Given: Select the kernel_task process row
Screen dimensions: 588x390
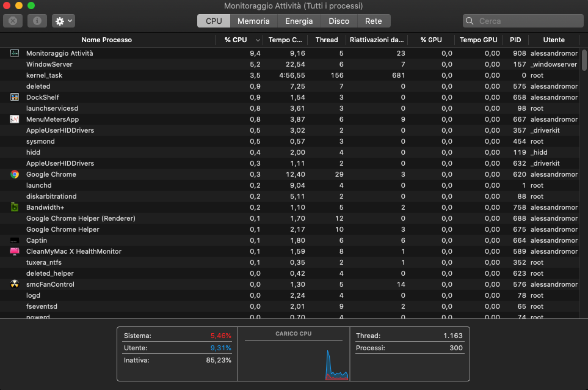Looking at the screenshot, I should 290,75.
